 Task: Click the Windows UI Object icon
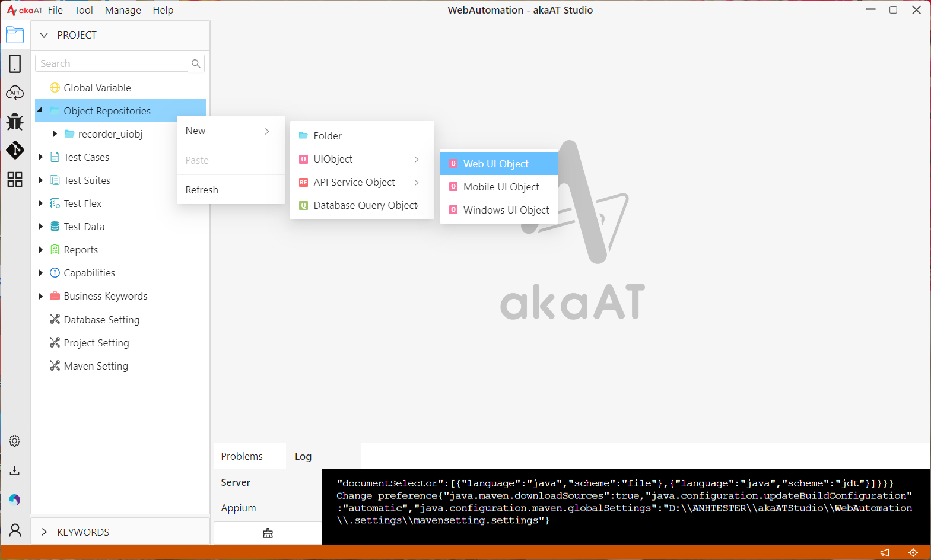(x=453, y=210)
